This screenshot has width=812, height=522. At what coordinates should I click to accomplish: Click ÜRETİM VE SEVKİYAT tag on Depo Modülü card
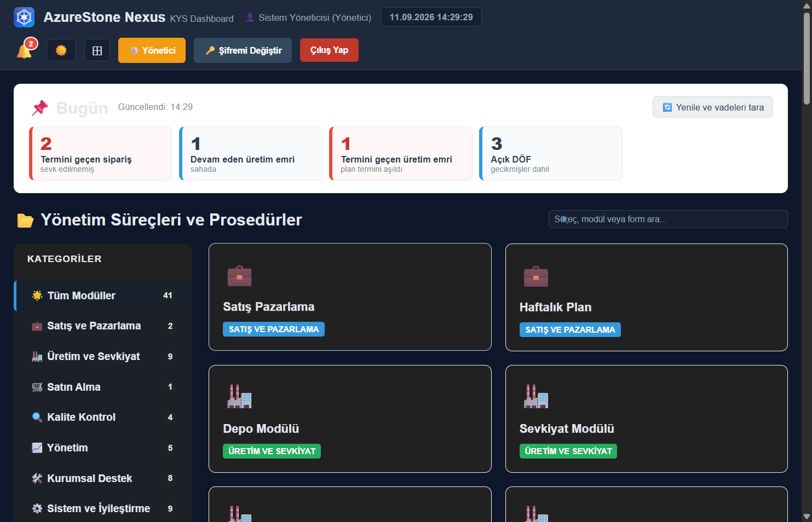coord(272,451)
